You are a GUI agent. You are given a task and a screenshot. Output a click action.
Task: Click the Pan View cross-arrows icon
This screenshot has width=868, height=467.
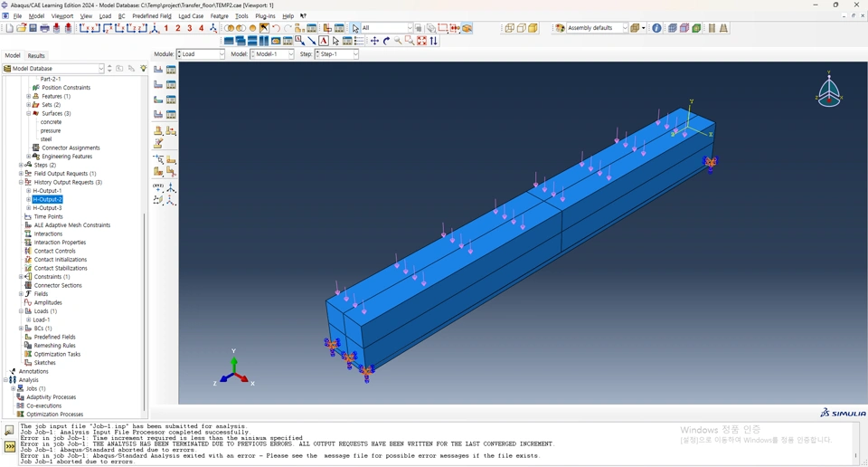[374, 41]
